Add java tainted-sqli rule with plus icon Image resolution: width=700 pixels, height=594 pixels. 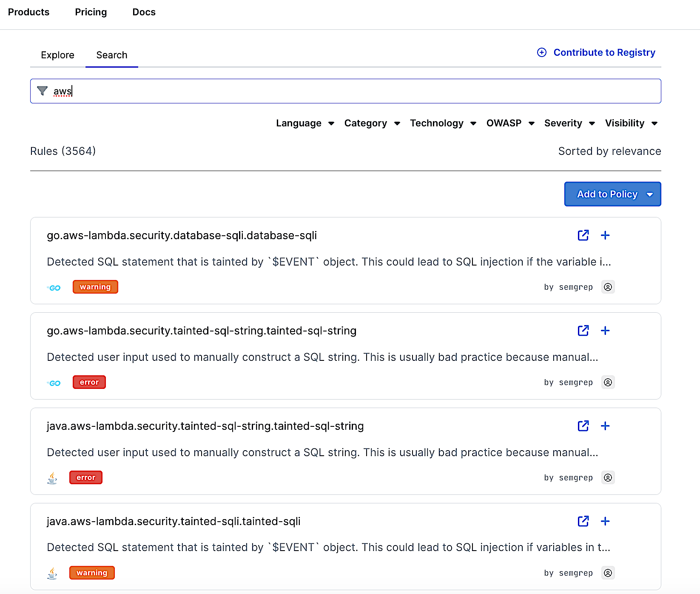click(605, 521)
